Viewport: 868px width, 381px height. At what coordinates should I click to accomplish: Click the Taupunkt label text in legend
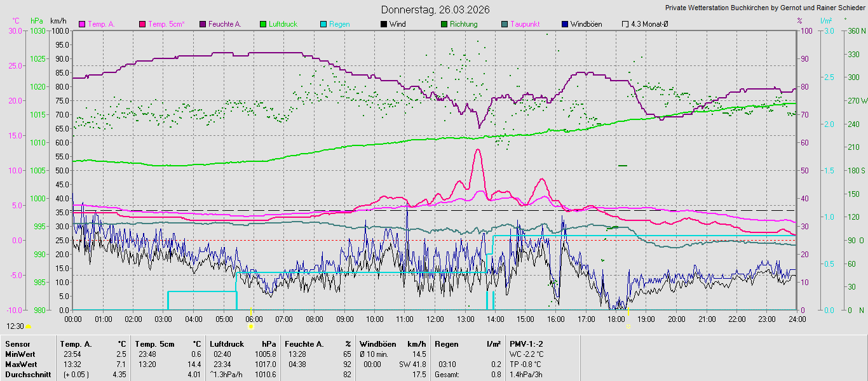[x=525, y=24]
